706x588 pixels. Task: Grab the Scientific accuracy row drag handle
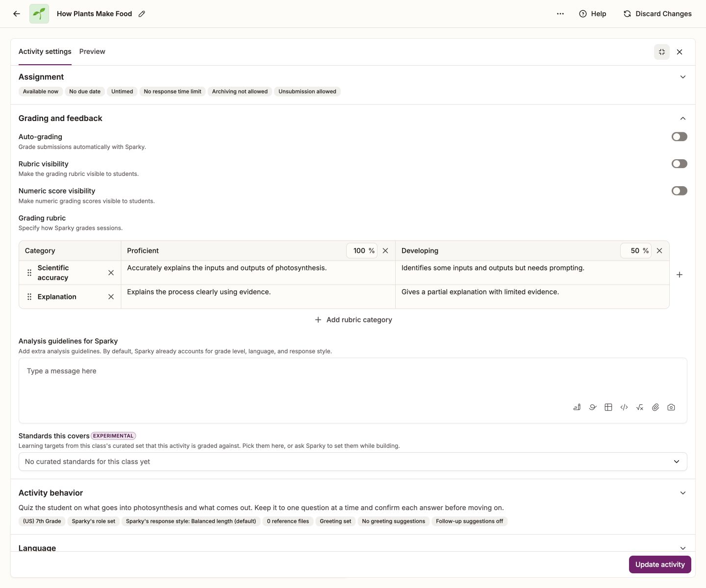(x=29, y=273)
